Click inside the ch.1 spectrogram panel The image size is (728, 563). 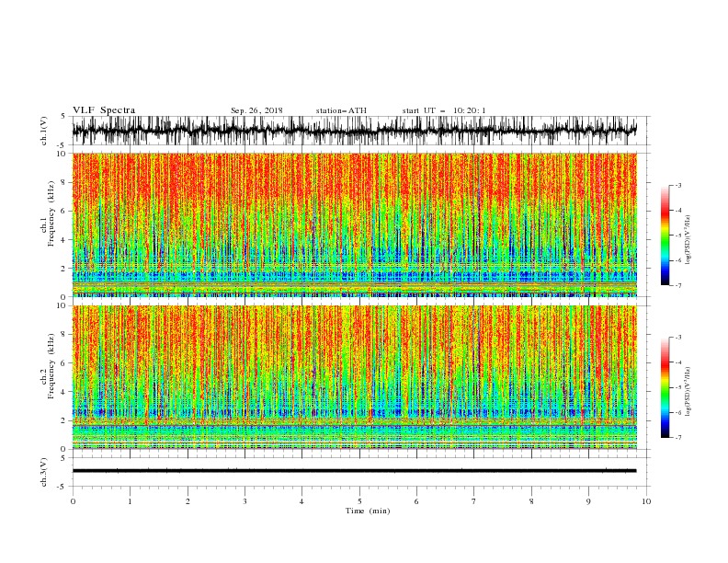coord(354,224)
